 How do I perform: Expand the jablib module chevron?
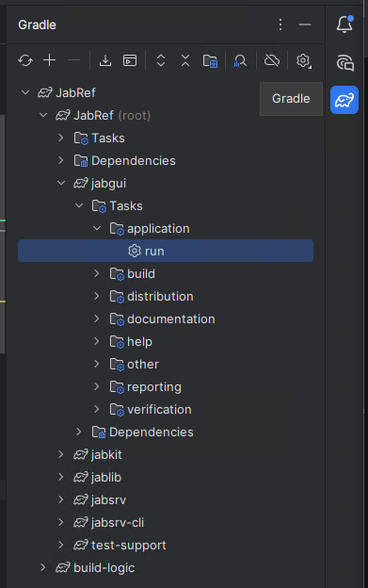61,477
